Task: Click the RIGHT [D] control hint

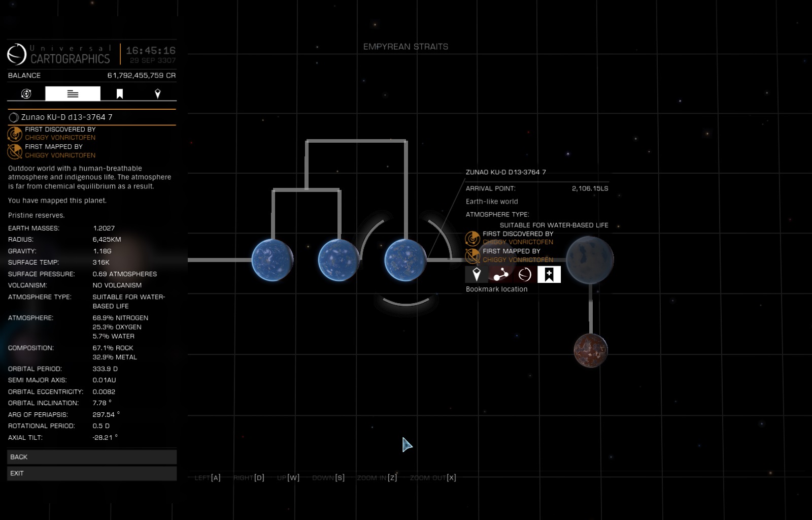Action: point(249,478)
